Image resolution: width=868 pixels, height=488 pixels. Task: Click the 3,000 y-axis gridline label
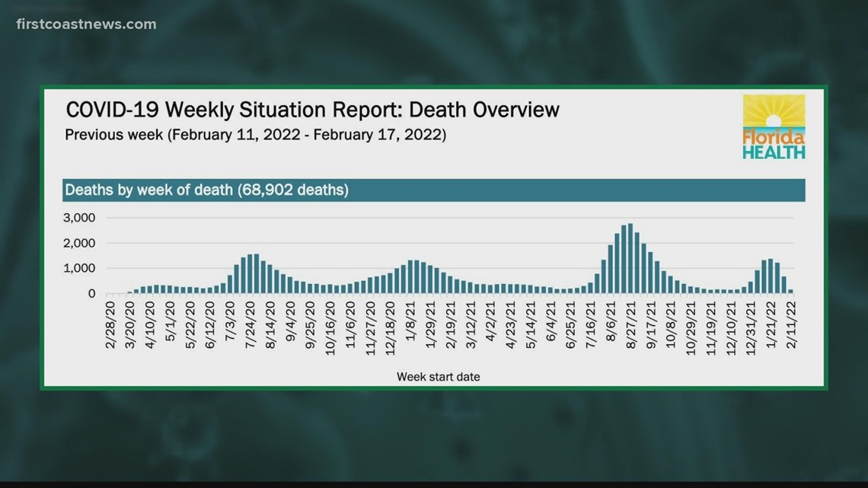point(81,217)
